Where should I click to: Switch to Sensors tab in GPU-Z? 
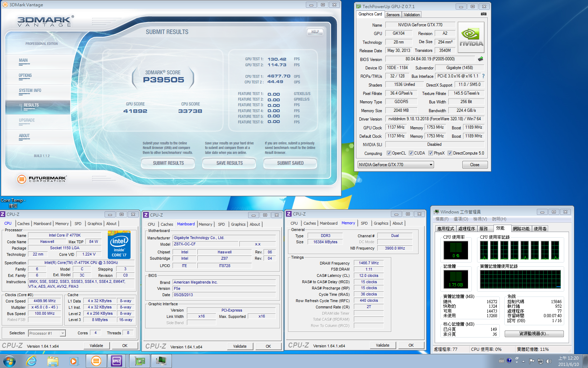pyautogui.click(x=393, y=15)
